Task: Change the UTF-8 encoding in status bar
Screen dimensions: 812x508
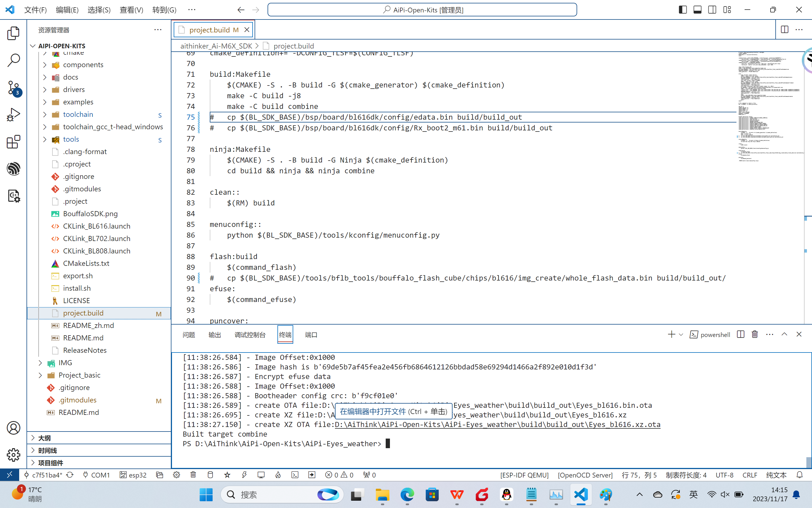Action: click(x=724, y=475)
